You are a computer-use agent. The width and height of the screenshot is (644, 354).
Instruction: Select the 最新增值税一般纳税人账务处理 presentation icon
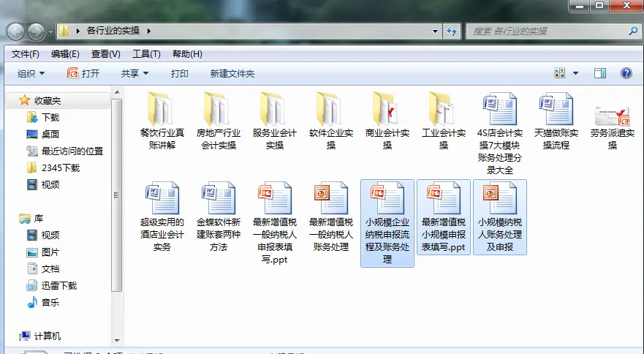coord(331,198)
